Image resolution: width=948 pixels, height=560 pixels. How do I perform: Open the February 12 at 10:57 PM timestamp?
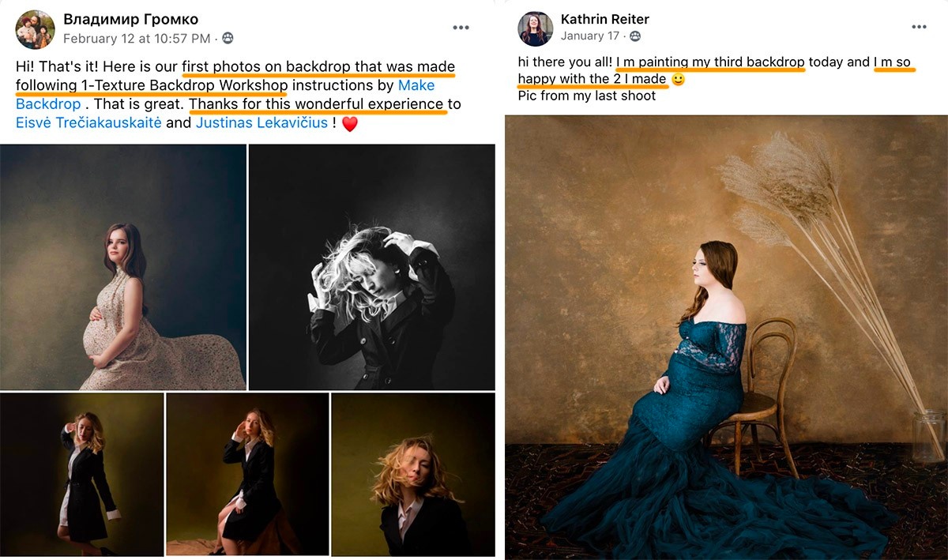[x=137, y=38]
